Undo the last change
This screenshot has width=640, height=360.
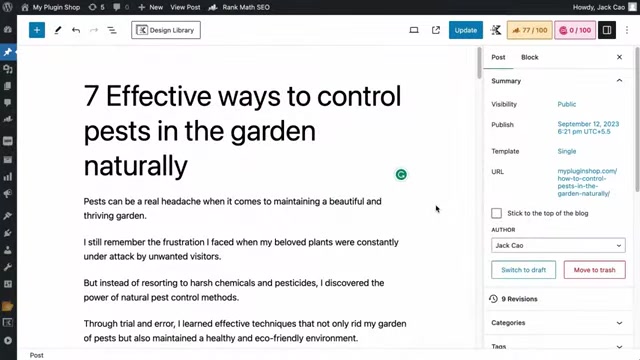pos(76,30)
